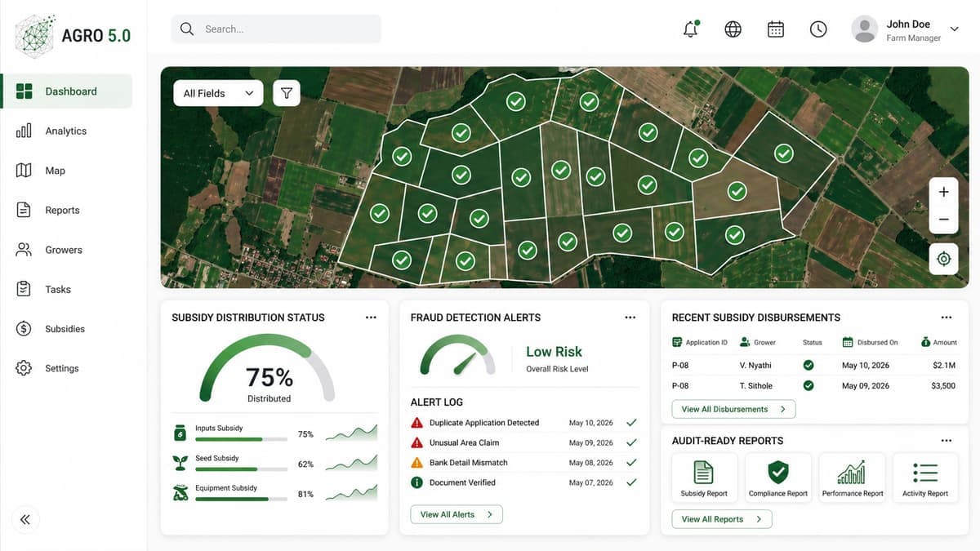Viewport: 980px width, 551px height.
Task: Expand the All Fields dropdown
Action: click(219, 93)
